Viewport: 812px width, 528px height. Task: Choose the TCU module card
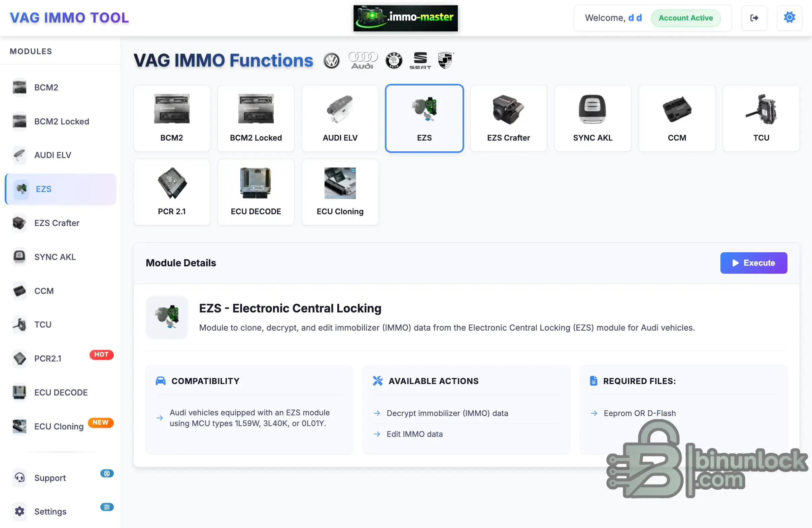tap(761, 118)
